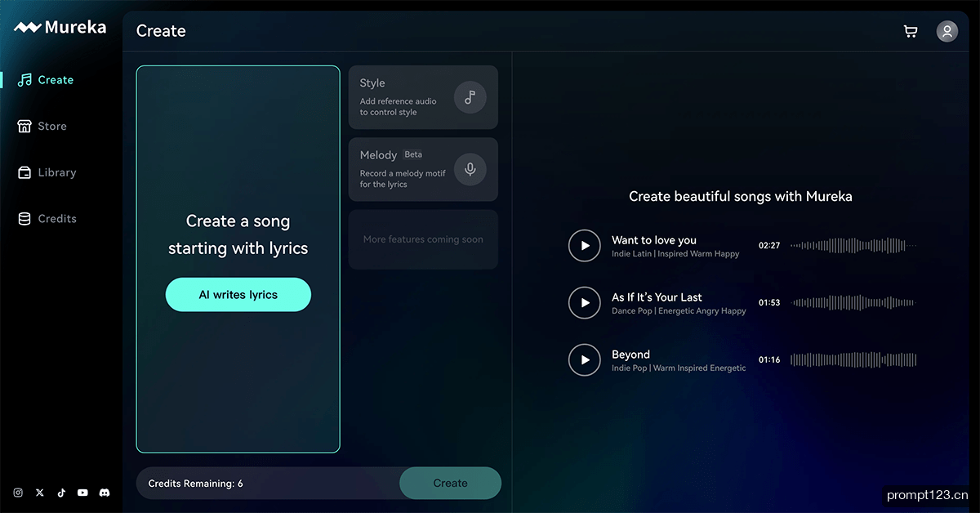Open the user profile avatar
The image size is (980, 513).
pyautogui.click(x=947, y=31)
